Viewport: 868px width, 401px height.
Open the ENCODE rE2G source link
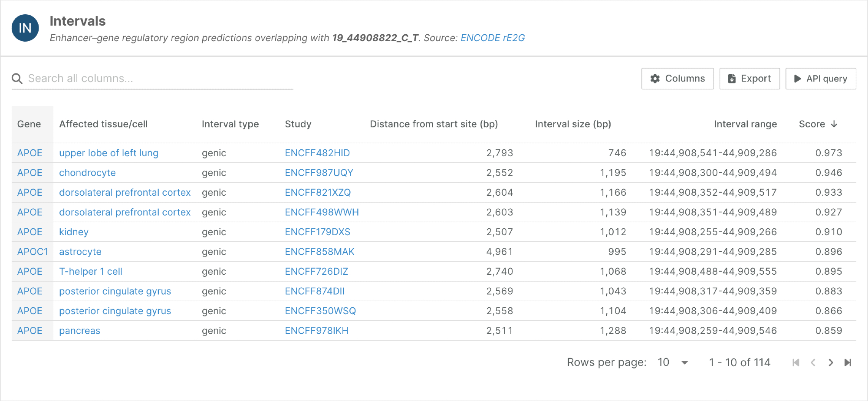[x=493, y=38]
